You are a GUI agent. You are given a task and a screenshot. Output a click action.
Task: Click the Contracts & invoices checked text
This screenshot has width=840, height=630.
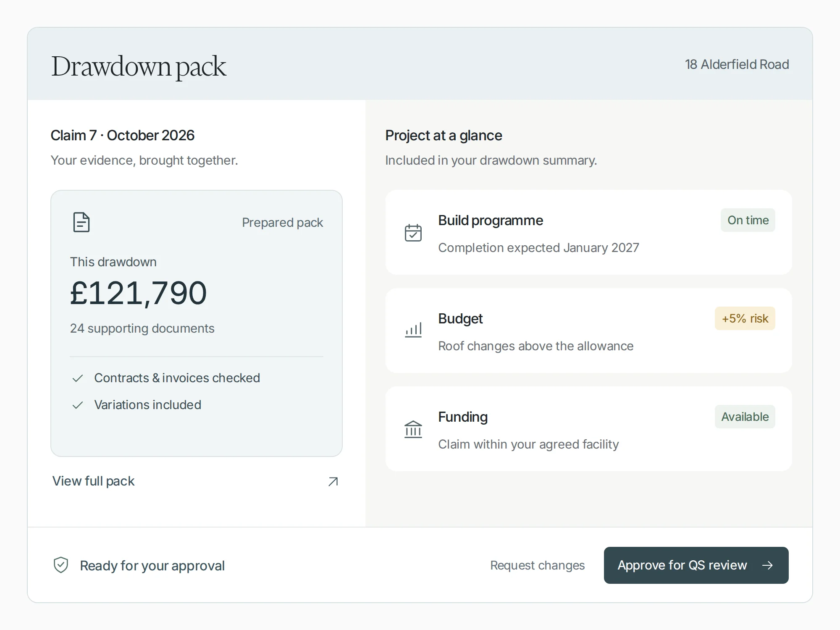pyautogui.click(x=177, y=378)
